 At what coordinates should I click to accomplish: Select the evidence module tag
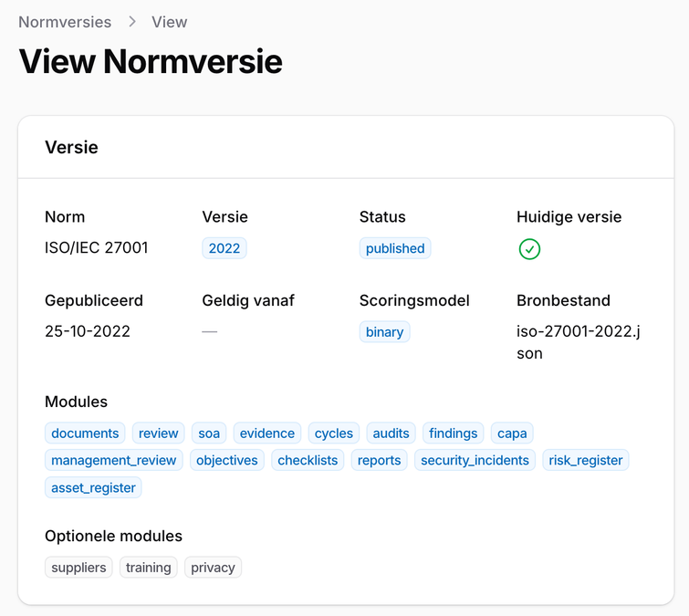click(267, 433)
